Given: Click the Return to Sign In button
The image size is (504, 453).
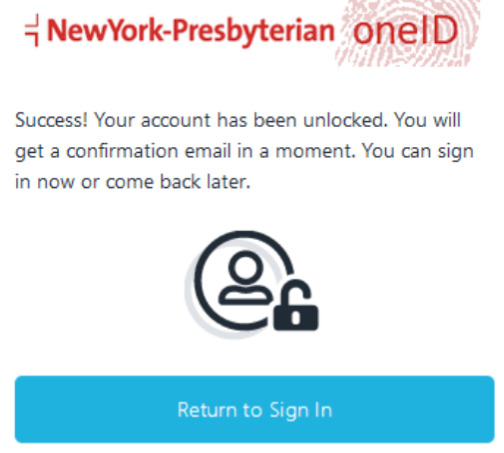Looking at the screenshot, I should pyautogui.click(x=254, y=409).
